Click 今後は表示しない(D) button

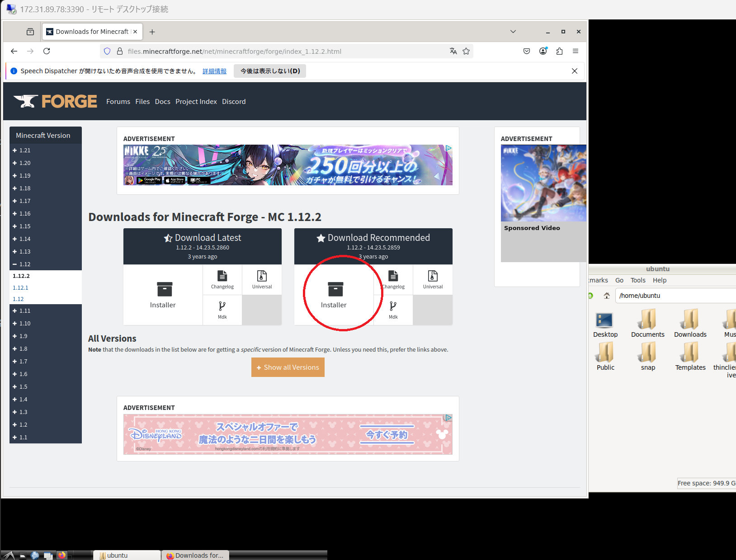point(270,71)
